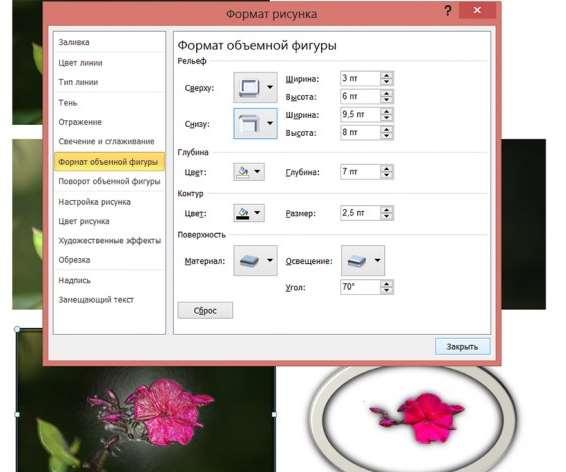
Task: Open the depth color (Глубина Цвет) paint bucket
Action: click(248, 172)
